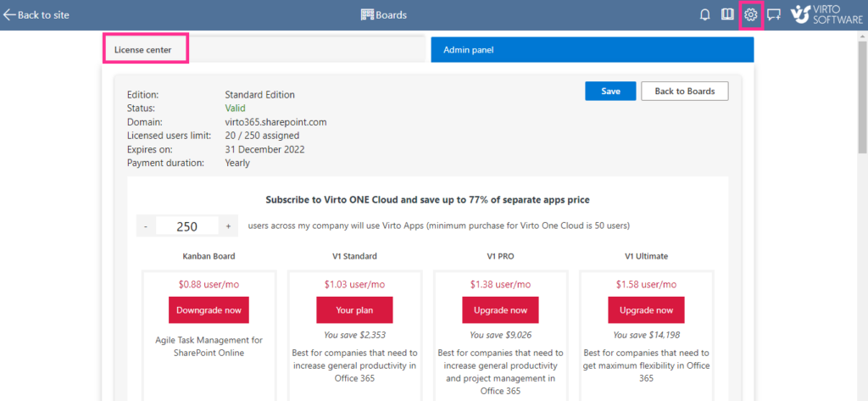
Task: Click the Subscribe to Virto ONE Cloud heading
Action: (x=427, y=200)
